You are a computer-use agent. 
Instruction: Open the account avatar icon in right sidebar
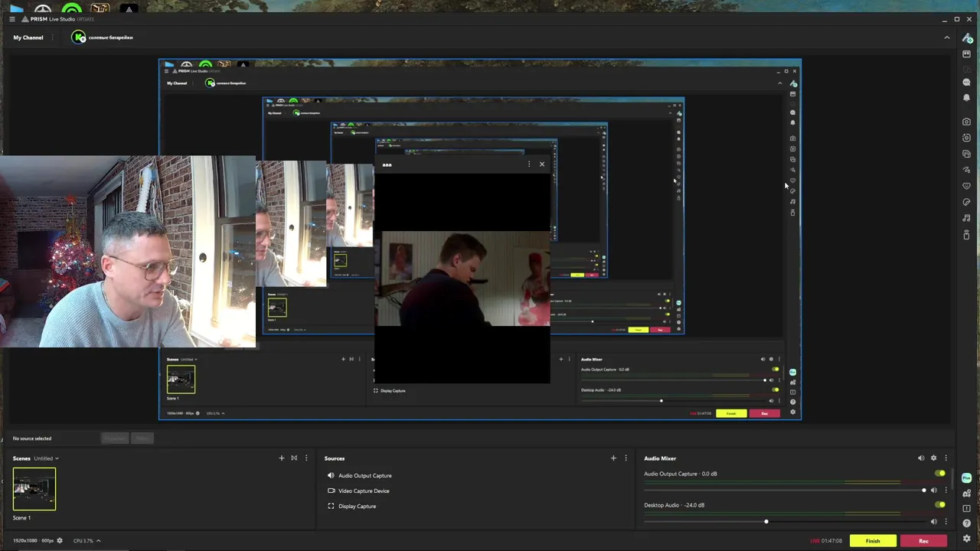966,38
